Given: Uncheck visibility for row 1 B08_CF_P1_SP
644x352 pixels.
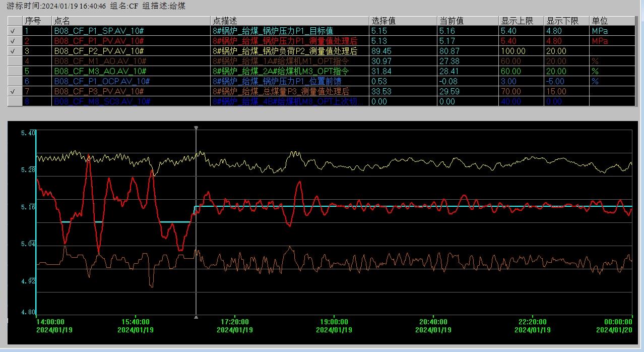Looking at the screenshot, I should (x=13, y=31).
